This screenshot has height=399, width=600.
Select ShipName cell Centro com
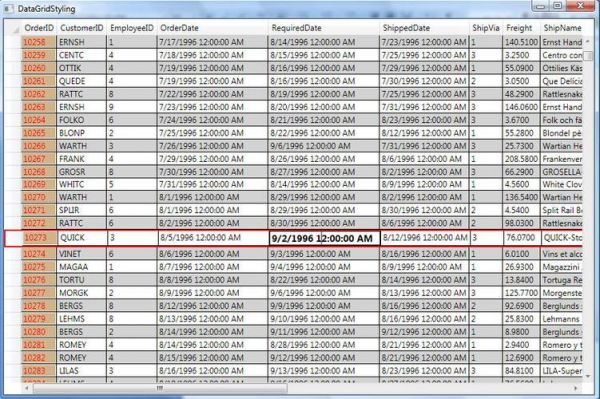tap(562, 55)
